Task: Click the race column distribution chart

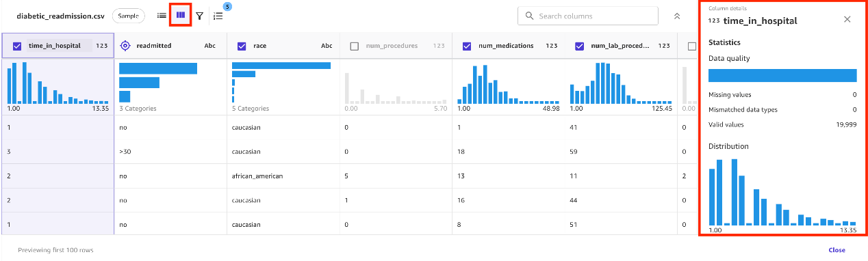Action: click(281, 83)
